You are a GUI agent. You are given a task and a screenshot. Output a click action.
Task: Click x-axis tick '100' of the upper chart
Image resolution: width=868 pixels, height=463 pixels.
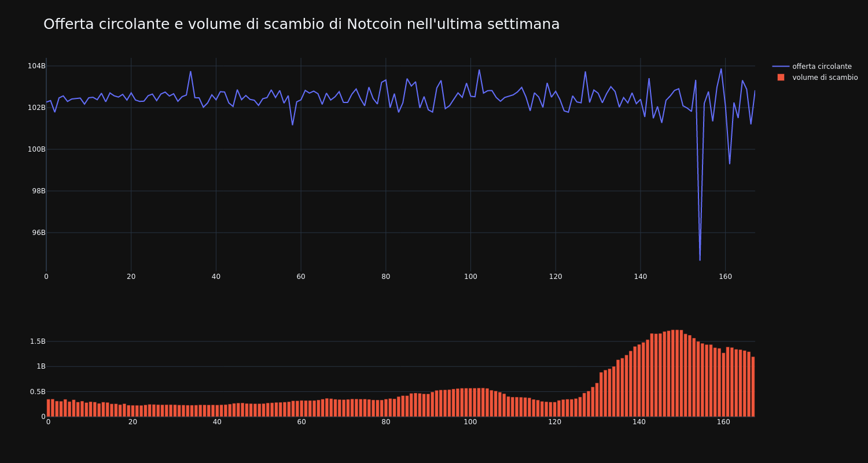click(x=470, y=277)
